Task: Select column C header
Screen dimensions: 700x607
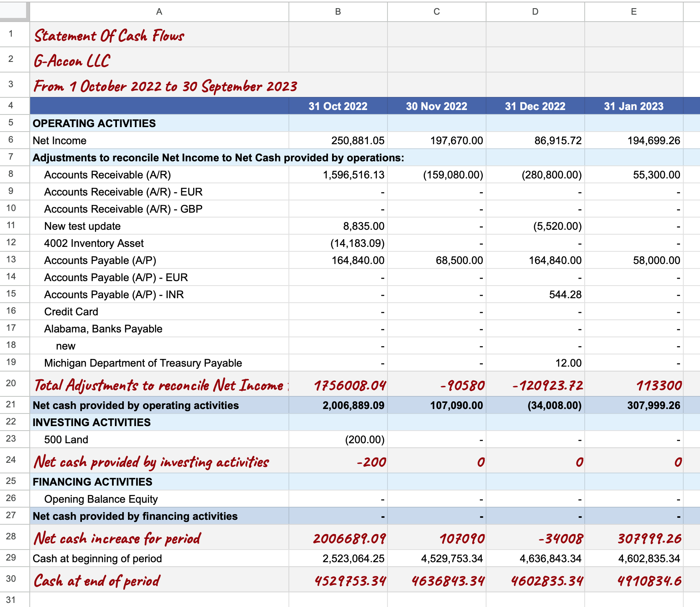Action: tap(437, 11)
